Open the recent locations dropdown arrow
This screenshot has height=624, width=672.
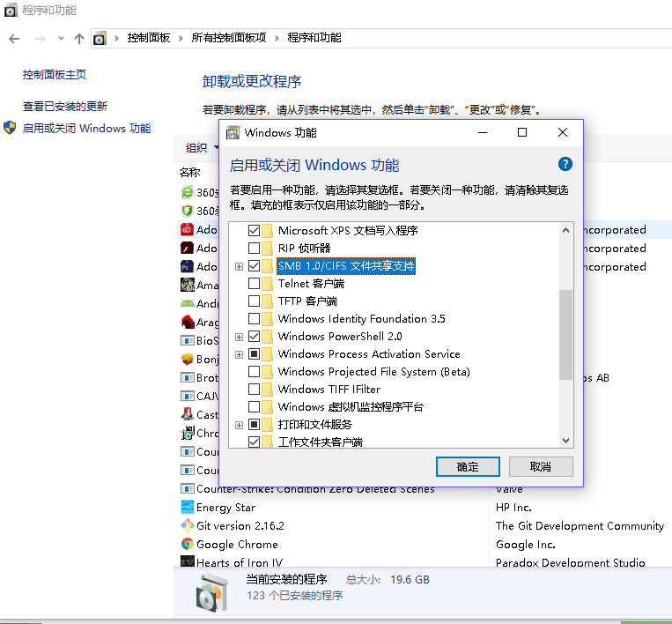(x=61, y=39)
